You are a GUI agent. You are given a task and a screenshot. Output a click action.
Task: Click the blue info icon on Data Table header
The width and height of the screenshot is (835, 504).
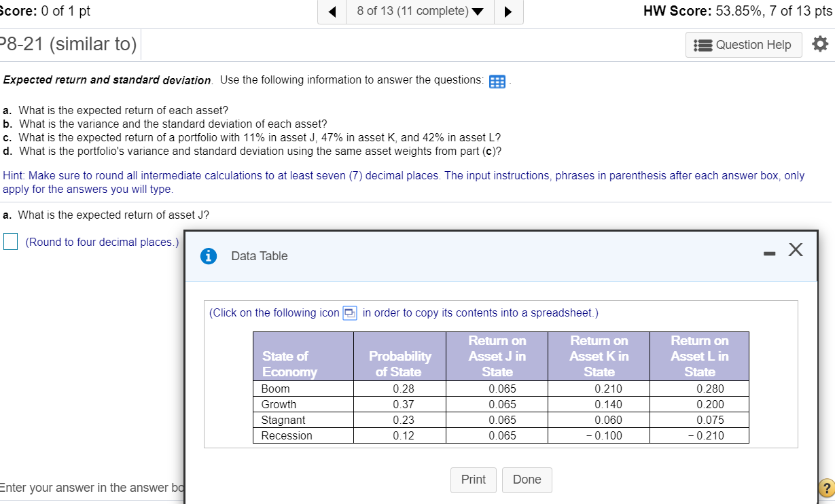(208, 256)
